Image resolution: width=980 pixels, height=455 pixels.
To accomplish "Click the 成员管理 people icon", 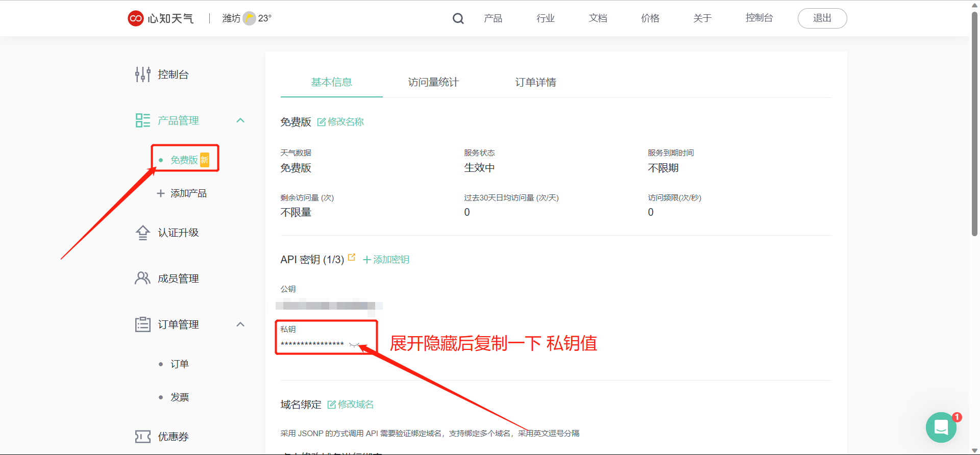I will click(x=143, y=278).
